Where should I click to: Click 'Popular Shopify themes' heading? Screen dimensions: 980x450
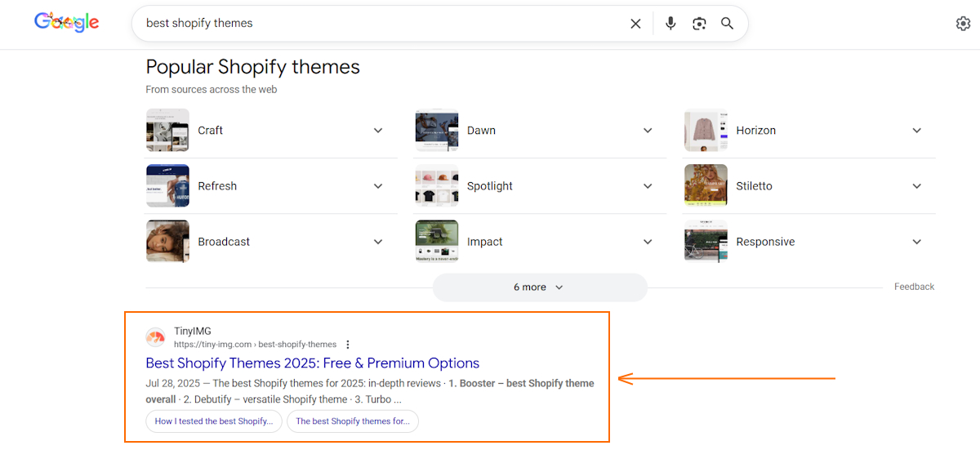pyautogui.click(x=252, y=67)
